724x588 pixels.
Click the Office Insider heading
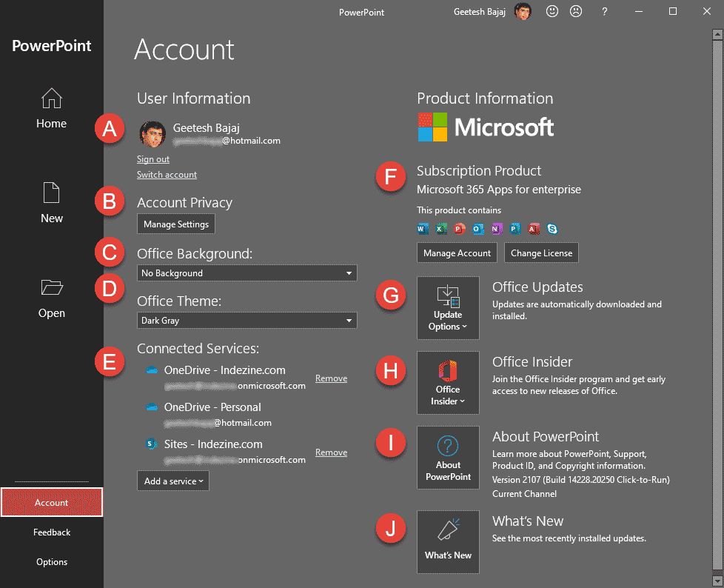pos(532,361)
